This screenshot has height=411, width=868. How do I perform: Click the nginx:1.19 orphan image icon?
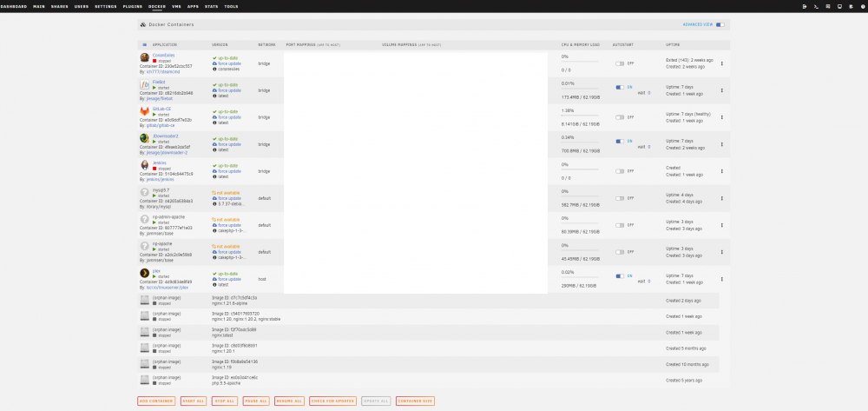(144, 364)
